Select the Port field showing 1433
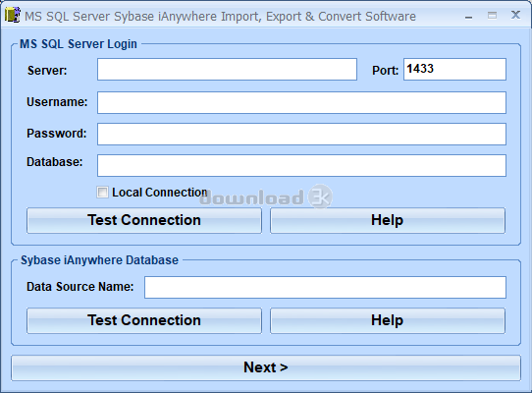532x393 pixels. (x=454, y=70)
